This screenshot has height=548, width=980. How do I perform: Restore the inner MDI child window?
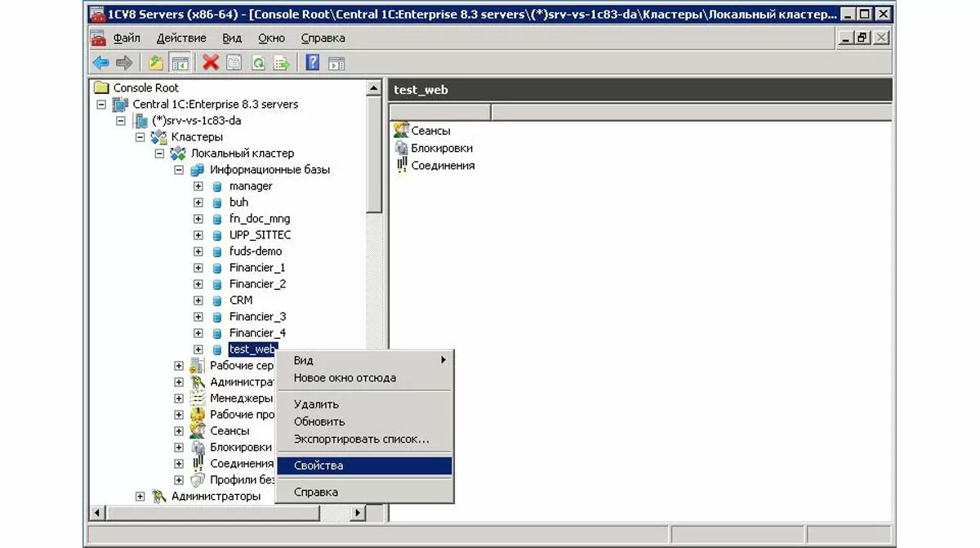(862, 38)
